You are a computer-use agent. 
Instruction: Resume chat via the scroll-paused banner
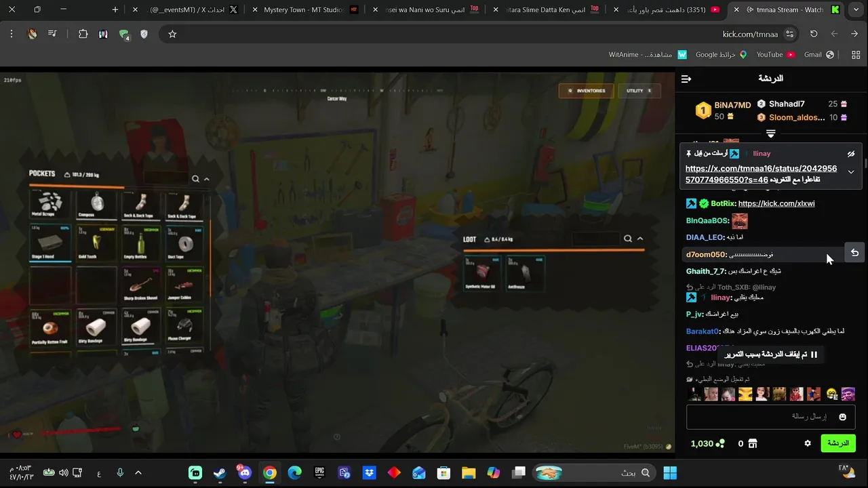point(771,354)
